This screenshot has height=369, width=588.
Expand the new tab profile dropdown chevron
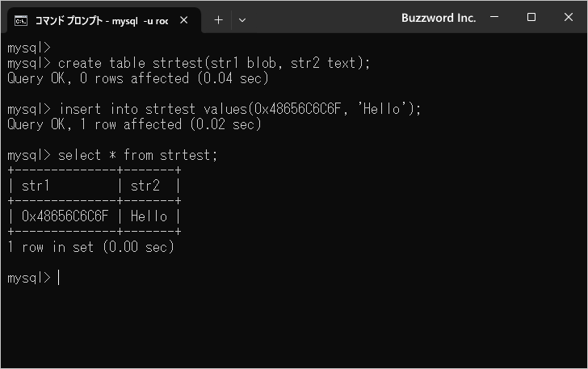tap(242, 20)
